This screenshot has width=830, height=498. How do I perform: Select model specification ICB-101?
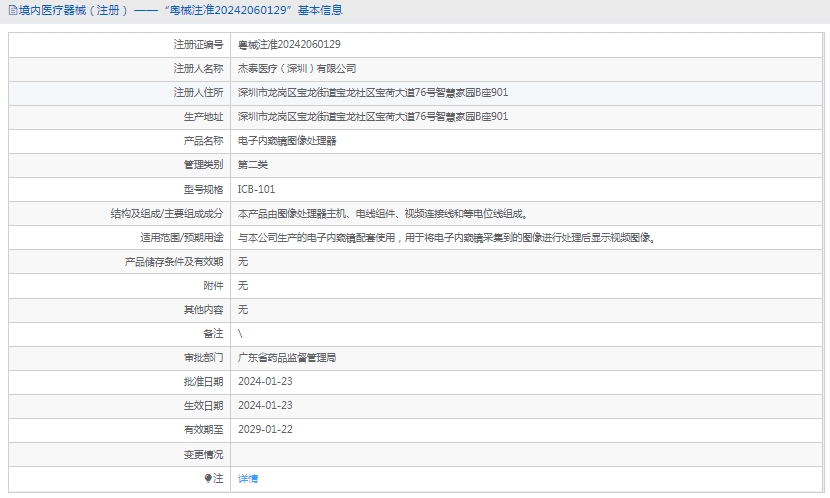coord(256,189)
